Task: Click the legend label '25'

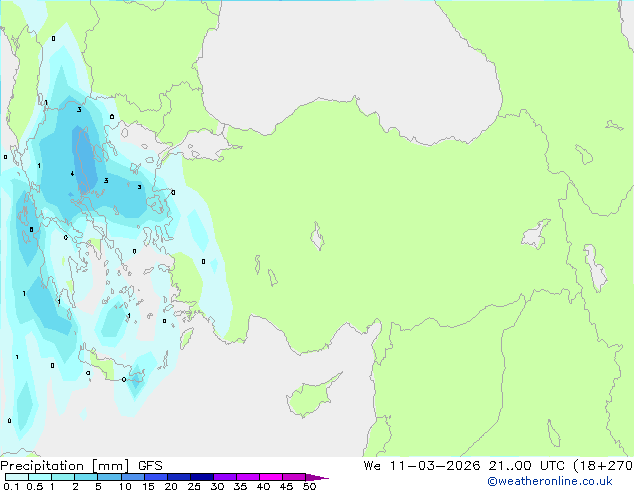Action: (194, 486)
